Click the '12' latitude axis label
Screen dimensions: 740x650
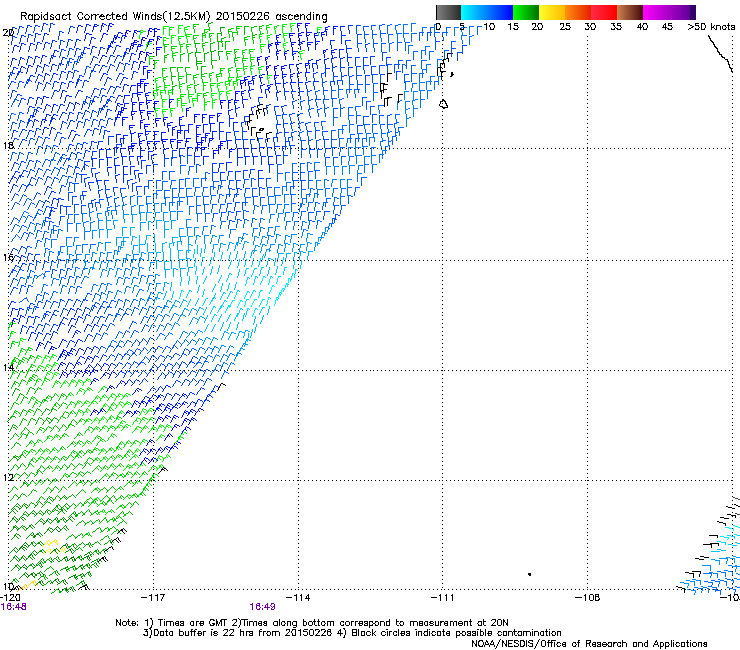click(x=8, y=477)
